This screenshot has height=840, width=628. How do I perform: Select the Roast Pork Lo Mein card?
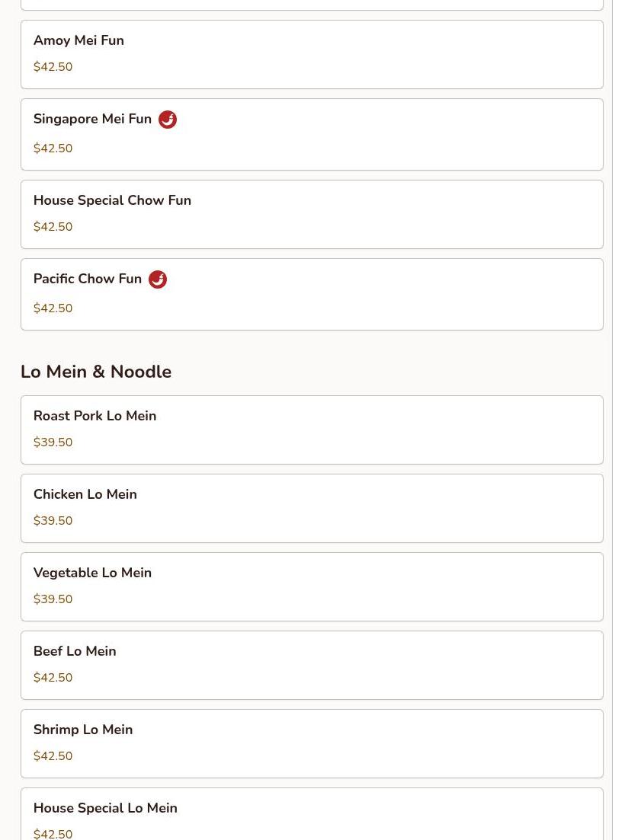(312, 430)
